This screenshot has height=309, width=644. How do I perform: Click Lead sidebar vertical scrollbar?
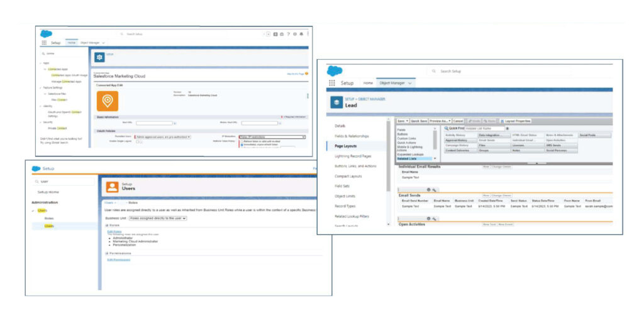[389, 156]
